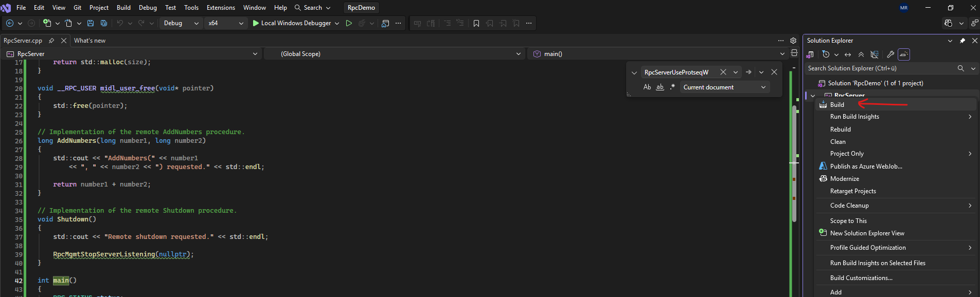Switch to the What's new tab

[x=90, y=41]
